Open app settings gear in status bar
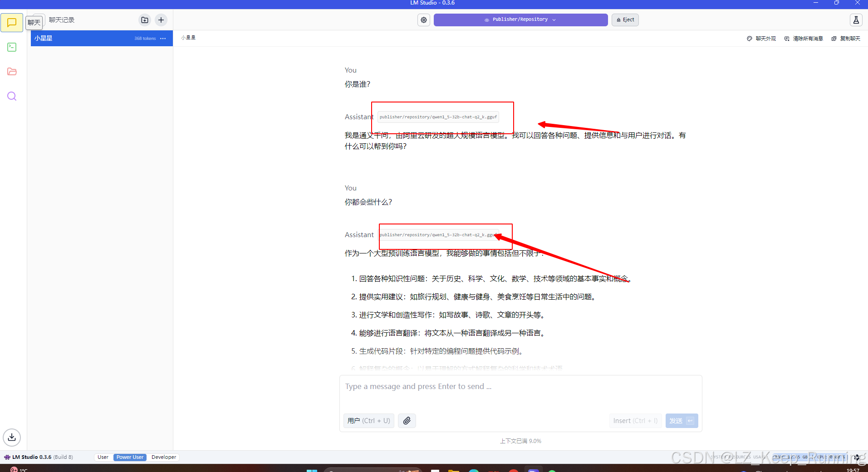This screenshot has height=472, width=868. click(856, 457)
